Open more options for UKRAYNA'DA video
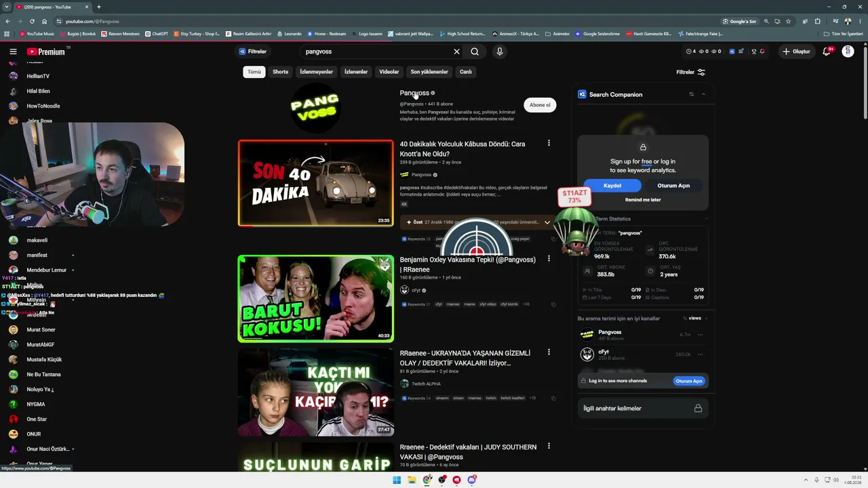The height and width of the screenshot is (488, 868). click(549, 352)
